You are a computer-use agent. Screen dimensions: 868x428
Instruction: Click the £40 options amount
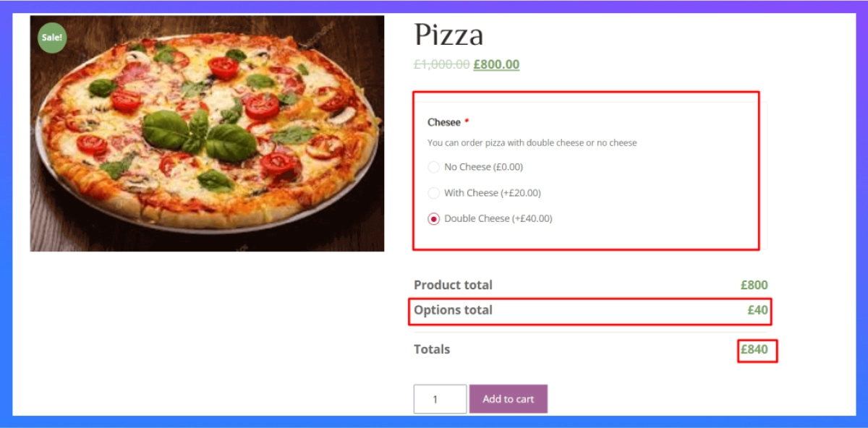pyautogui.click(x=758, y=310)
